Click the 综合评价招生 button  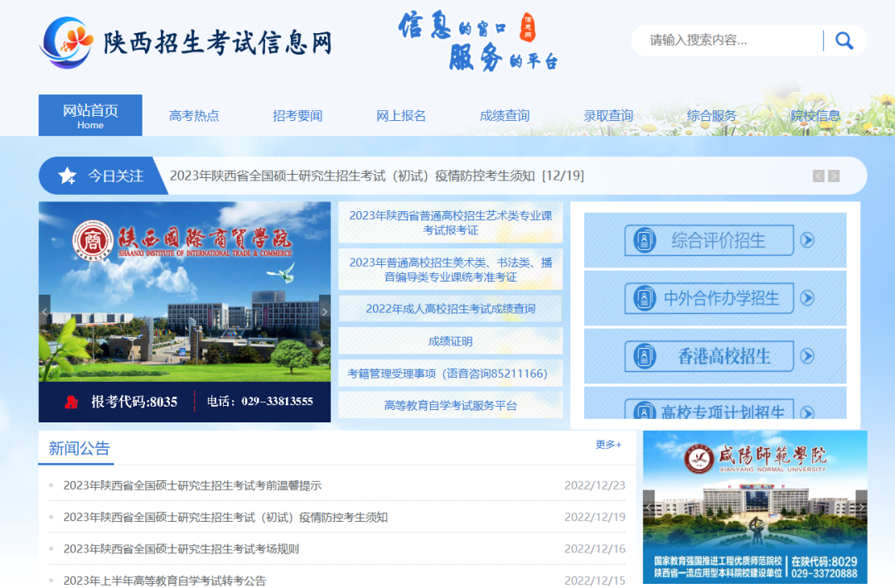[x=709, y=240]
